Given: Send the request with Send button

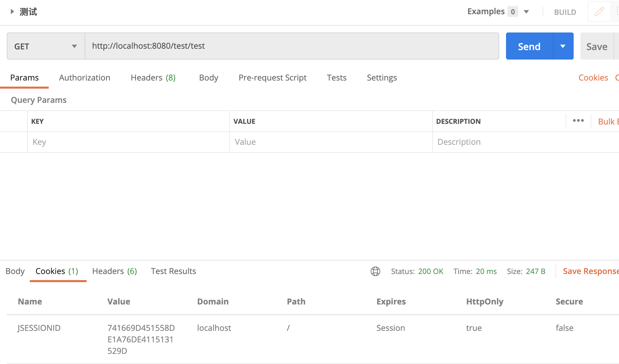Looking at the screenshot, I should 529,46.
